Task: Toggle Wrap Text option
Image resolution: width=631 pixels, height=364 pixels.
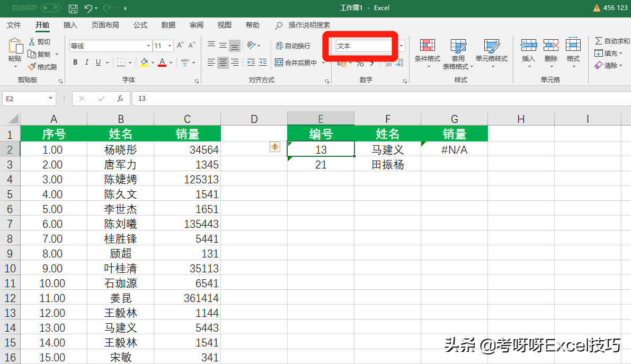Action: tap(293, 46)
